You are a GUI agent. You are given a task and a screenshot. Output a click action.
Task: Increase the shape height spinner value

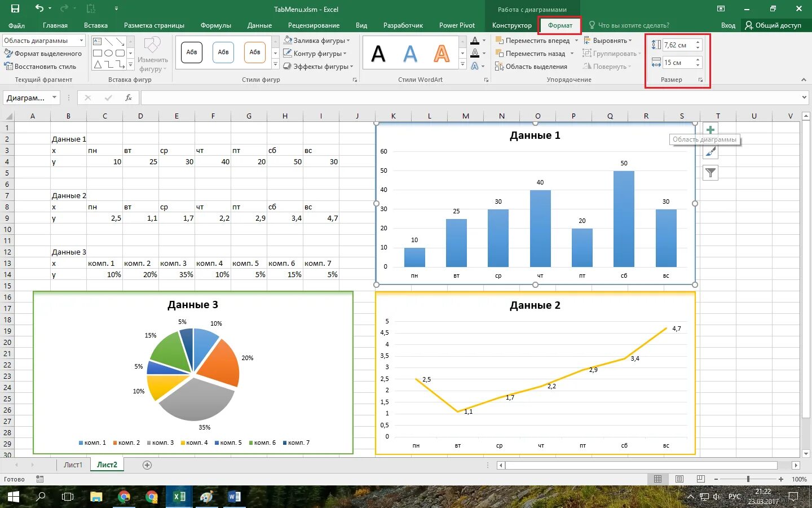[x=698, y=42]
